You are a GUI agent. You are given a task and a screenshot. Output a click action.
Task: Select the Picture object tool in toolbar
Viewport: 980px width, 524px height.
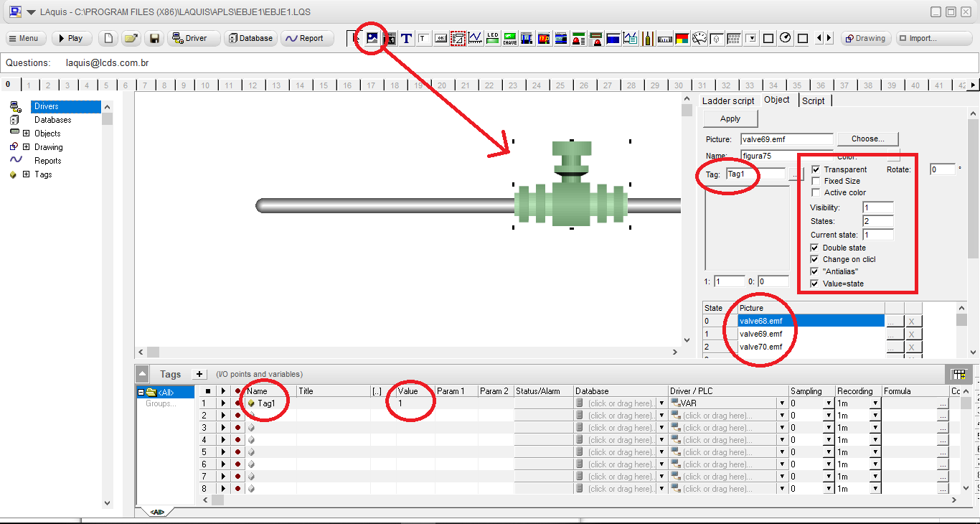[x=372, y=38]
